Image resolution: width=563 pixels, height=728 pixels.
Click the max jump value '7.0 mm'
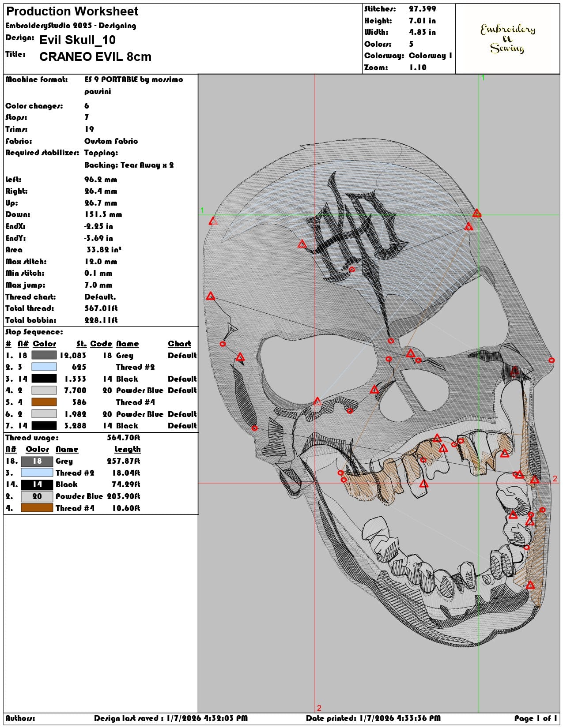coord(98,285)
